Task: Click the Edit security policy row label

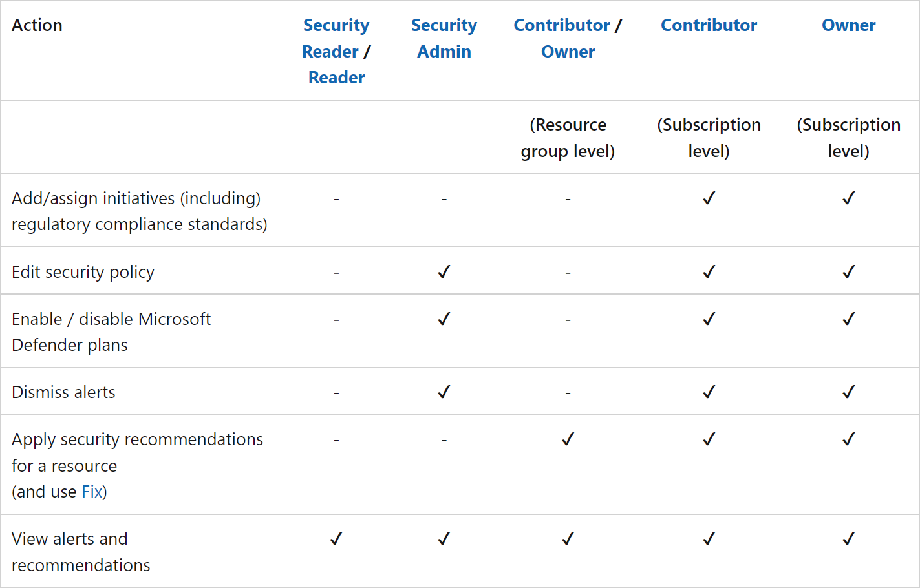Action: (x=83, y=272)
